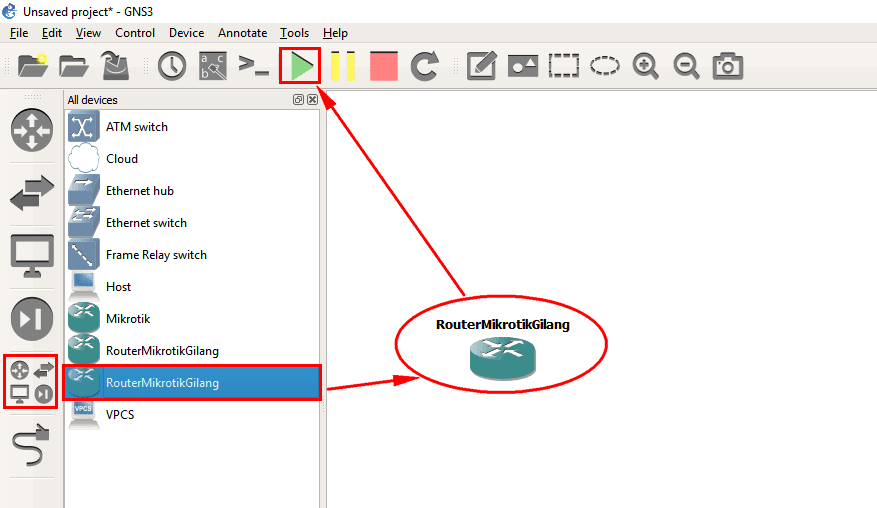This screenshot has width=877, height=508.
Task: Click the Add a link cable icon
Action: point(31,445)
